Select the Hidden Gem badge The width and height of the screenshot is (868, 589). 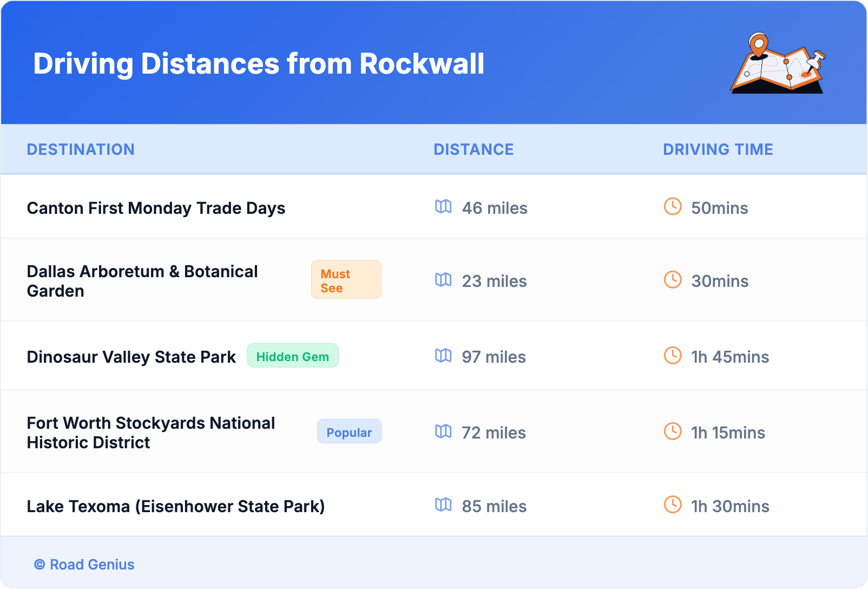[x=293, y=356]
